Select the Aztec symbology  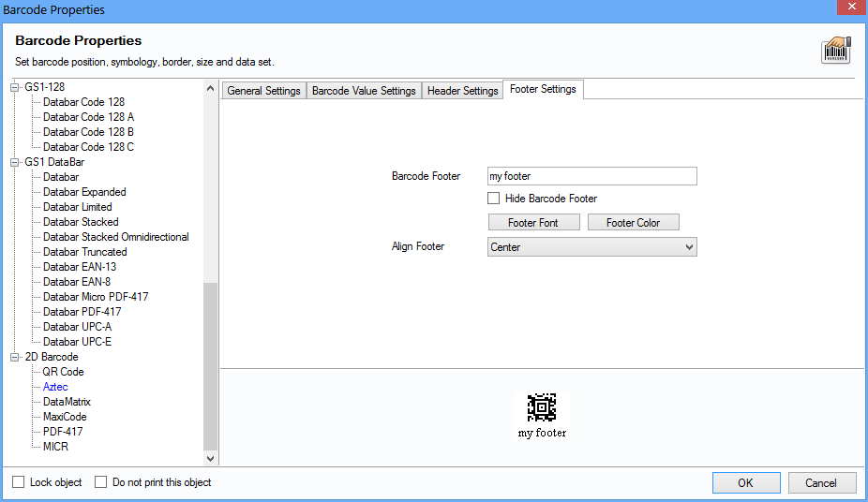pyautogui.click(x=55, y=387)
